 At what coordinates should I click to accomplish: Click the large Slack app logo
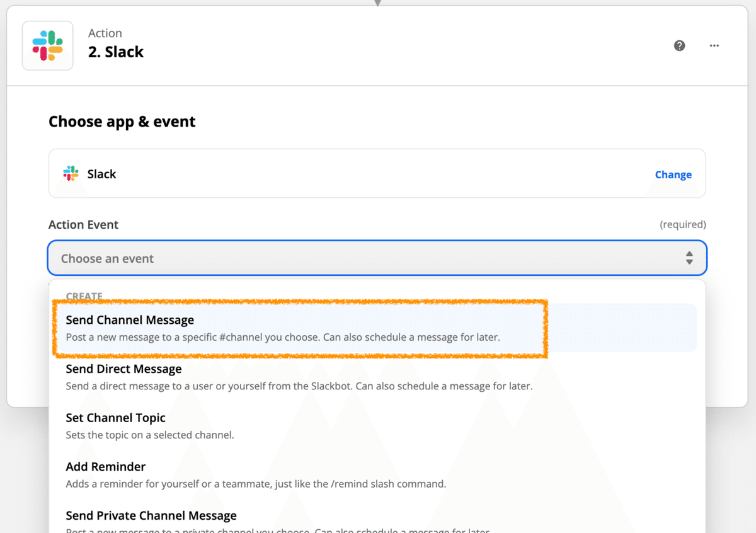[x=47, y=45]
